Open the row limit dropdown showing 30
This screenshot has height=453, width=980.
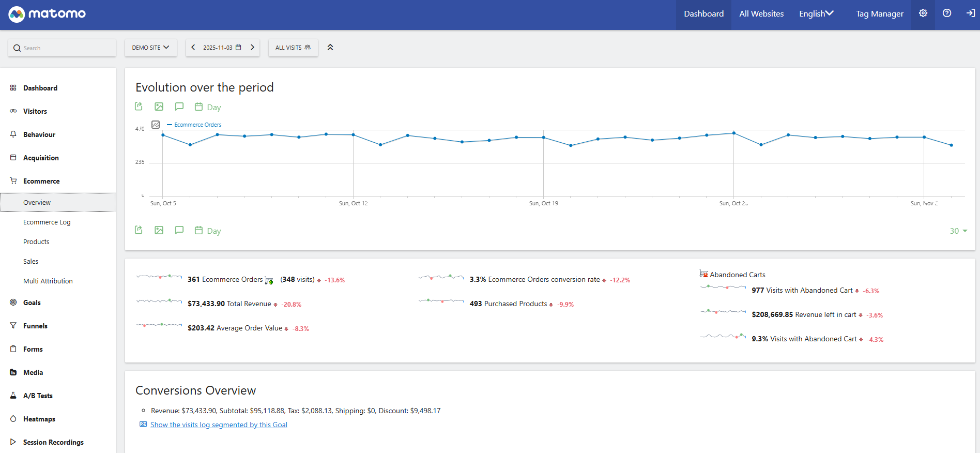pyautogui.click(x=958, y=231)
